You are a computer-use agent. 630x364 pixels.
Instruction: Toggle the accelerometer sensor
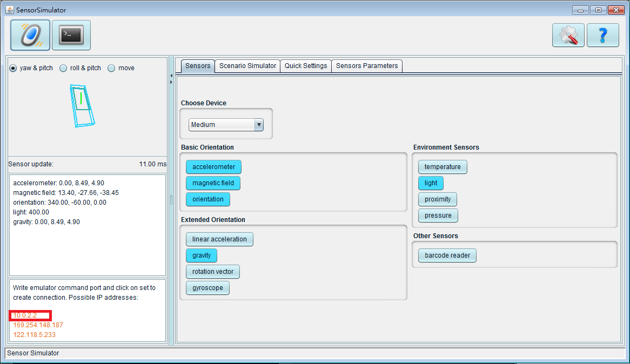click(x=213, y=167)
